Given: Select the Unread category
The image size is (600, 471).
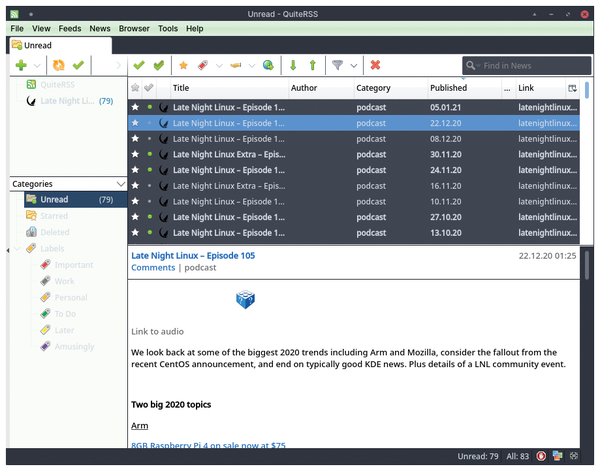Looking at the screenshot, I should click(75, 200).
